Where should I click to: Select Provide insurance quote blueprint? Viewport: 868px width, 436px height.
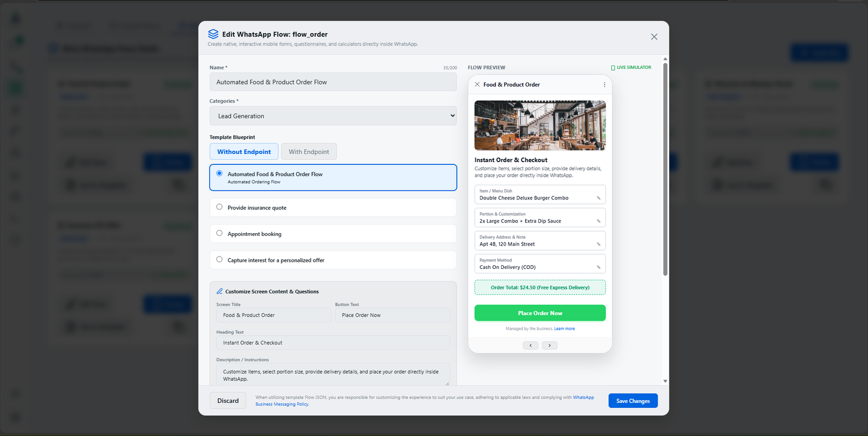point(333,208)
